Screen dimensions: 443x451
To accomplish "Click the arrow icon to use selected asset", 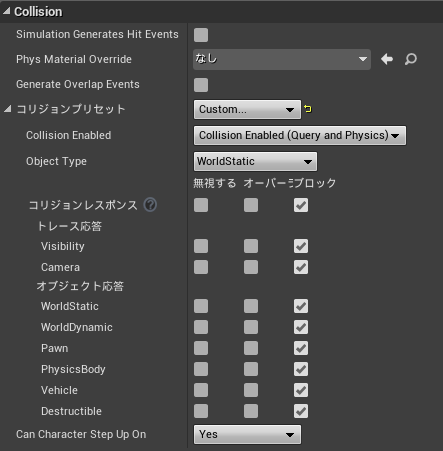I will tap(387, 59).
